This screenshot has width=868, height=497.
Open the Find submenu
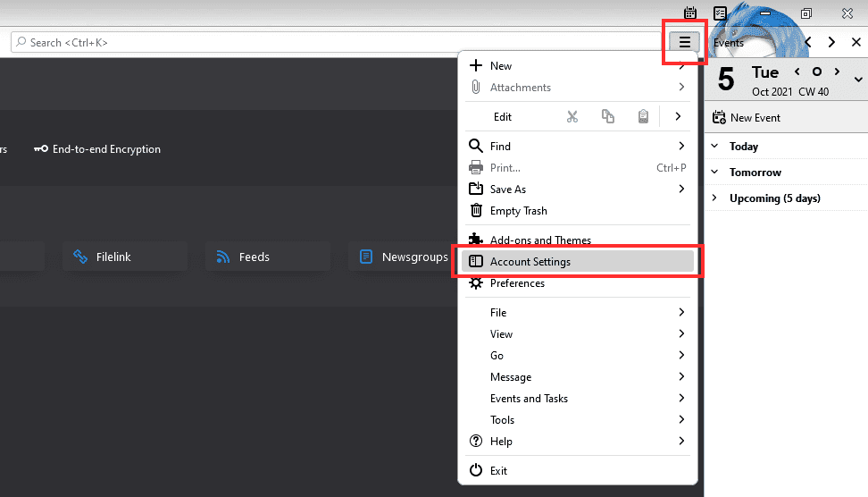tap(578, 147)
